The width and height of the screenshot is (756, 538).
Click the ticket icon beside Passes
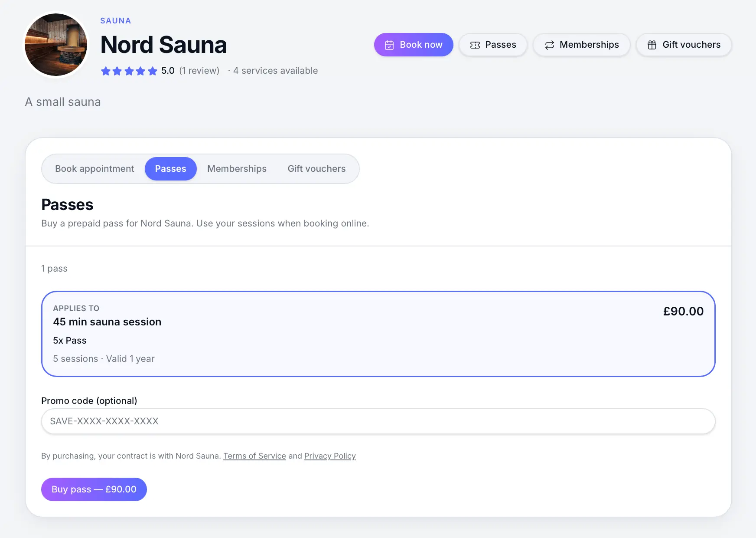point(475,45)
